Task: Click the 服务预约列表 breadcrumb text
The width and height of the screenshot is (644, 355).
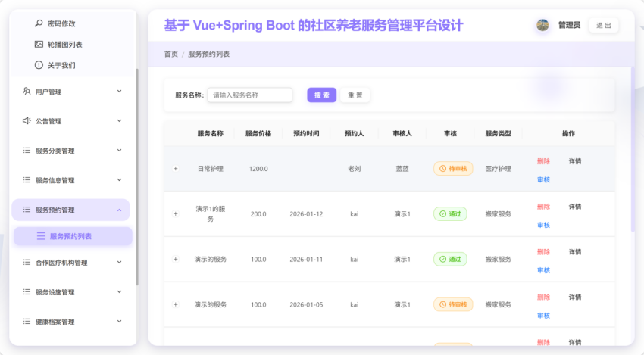Action: 208,54
